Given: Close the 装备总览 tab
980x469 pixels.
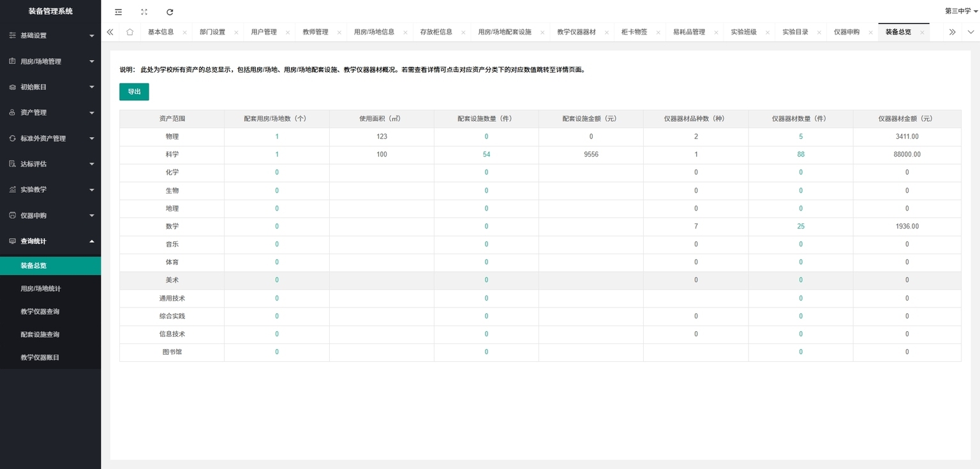Looking at the screenshot, I should point(922,33).
